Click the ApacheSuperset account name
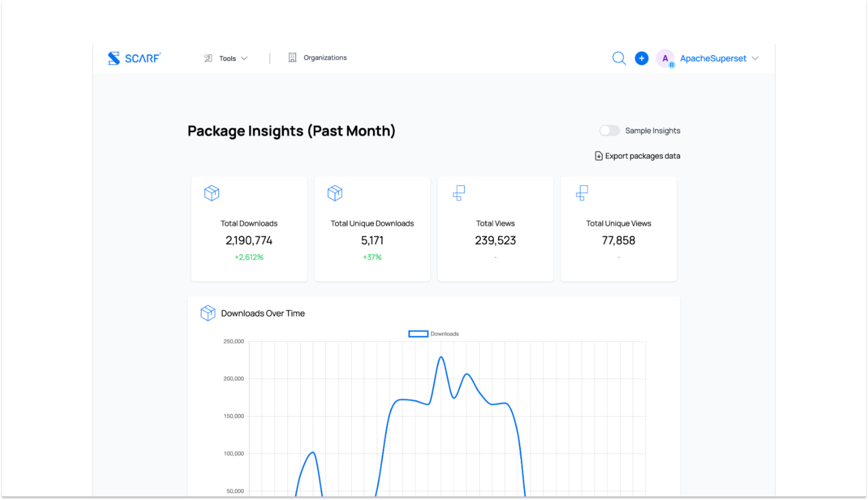 pos(713,58)
